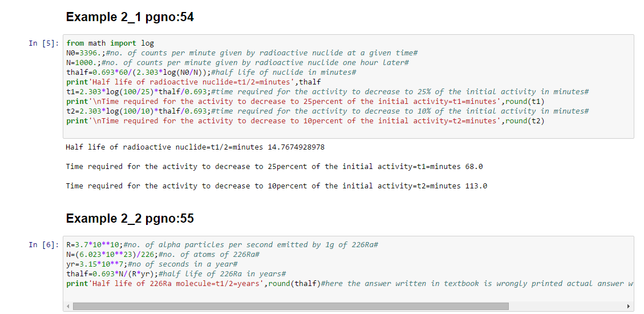This screenshot has width=644, height=314.
Task: Click the half life output value 14.7674928978
Action: (296, 147)
